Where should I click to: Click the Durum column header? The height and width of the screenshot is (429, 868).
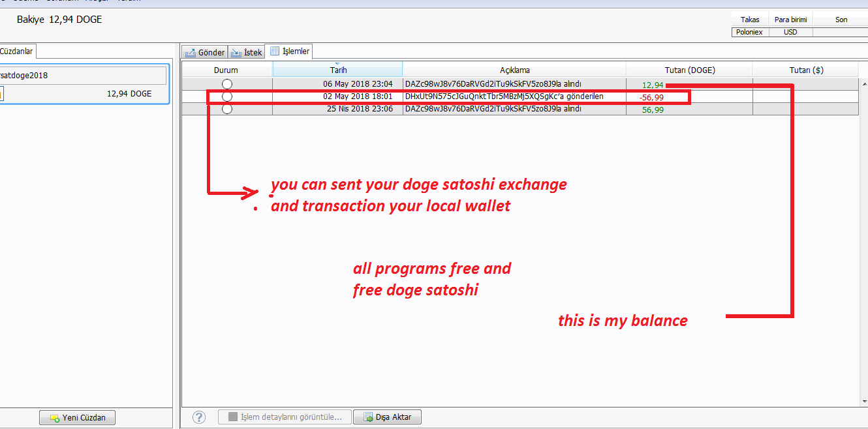pyautogui.click(x=226, y=70)
